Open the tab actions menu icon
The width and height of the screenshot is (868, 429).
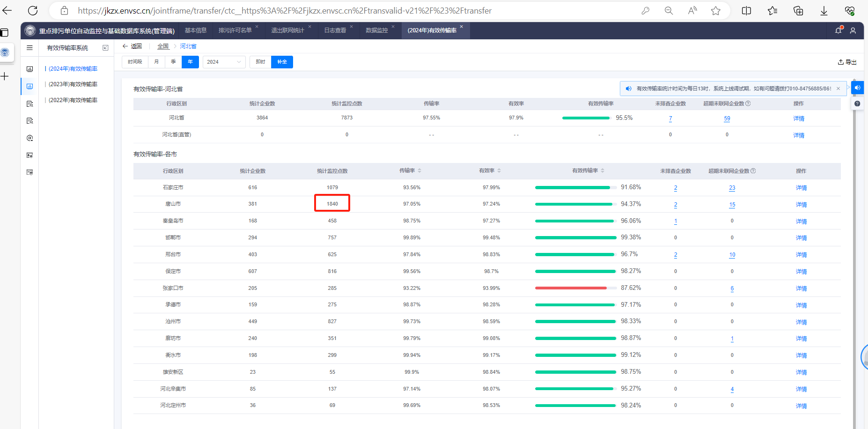click(4, 32)
